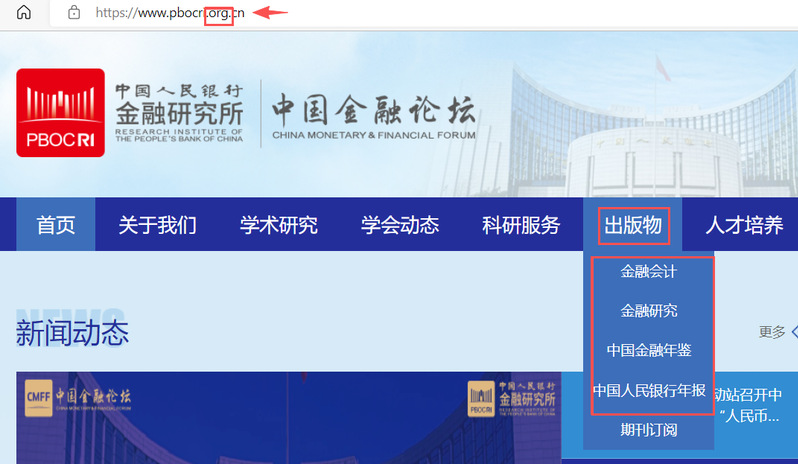The height and width of the screenshot is (464, 798).
Task: Choose the 科研服务 navigation item
Action: [521, 225]
